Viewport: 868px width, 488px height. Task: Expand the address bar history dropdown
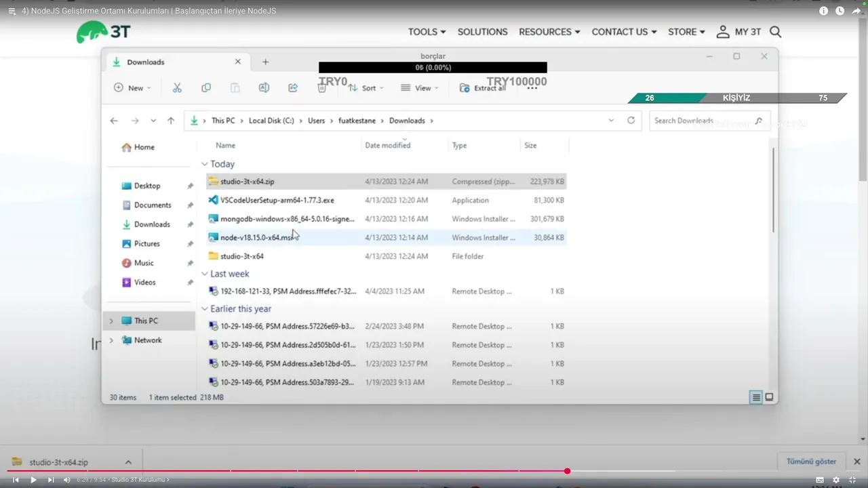pos(611,120)
